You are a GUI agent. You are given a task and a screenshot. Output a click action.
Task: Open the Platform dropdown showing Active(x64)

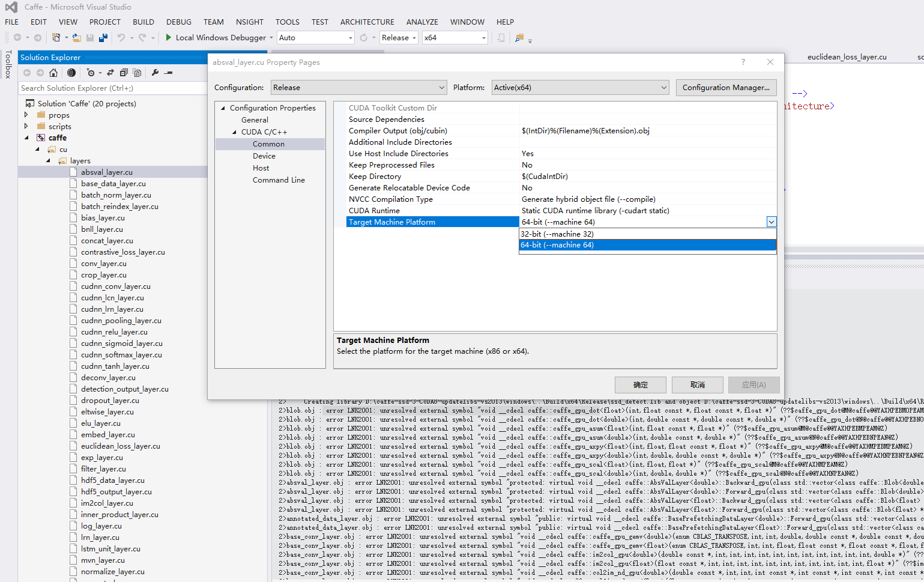click(579, 87)
